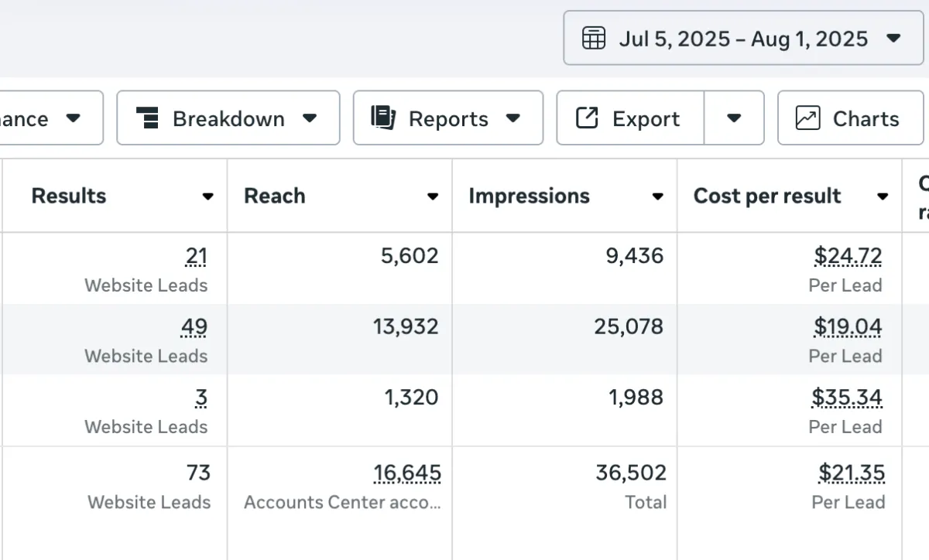Image resolution: width=929 pixels, height=560 pixels.
Task: Select the reach value 1,320
Action: pyautogui.click(x=411, y=398)
